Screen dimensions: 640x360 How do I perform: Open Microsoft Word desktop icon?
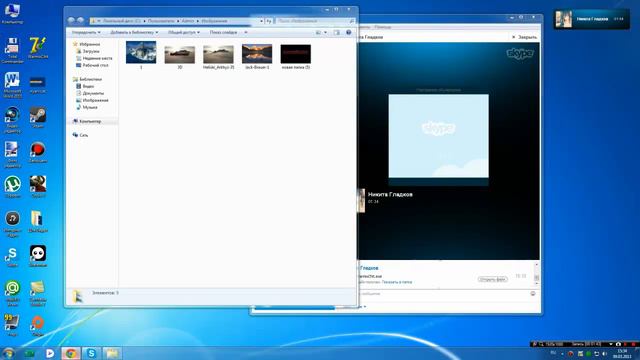click(12, 85)
